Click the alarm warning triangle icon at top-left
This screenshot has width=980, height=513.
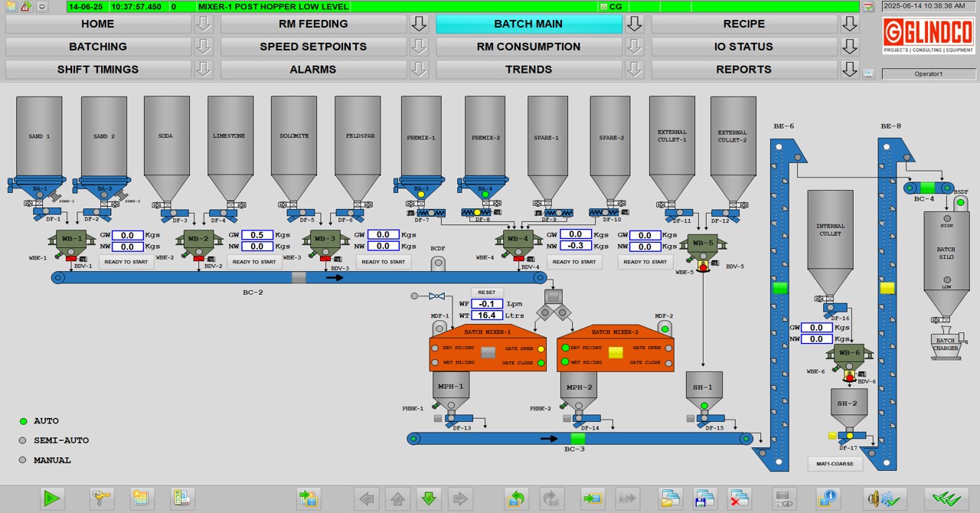point(26,6)
